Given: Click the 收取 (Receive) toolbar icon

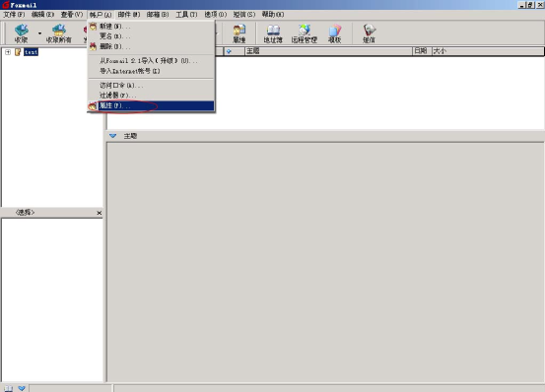Looking at the screenshot, I should 22,33.
